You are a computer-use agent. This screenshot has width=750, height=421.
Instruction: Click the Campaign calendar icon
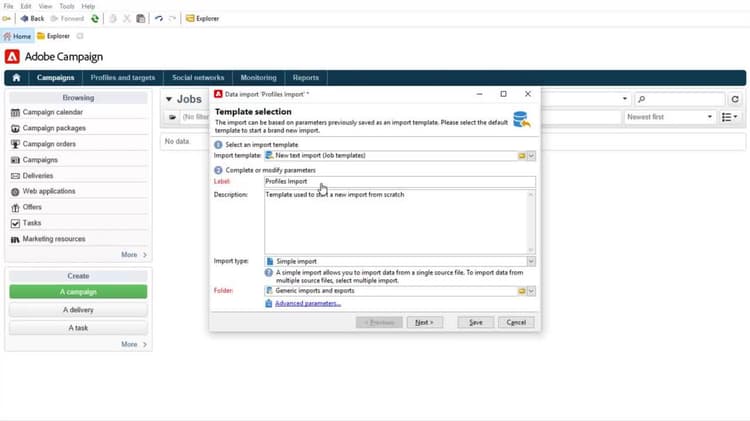(15, 112)
